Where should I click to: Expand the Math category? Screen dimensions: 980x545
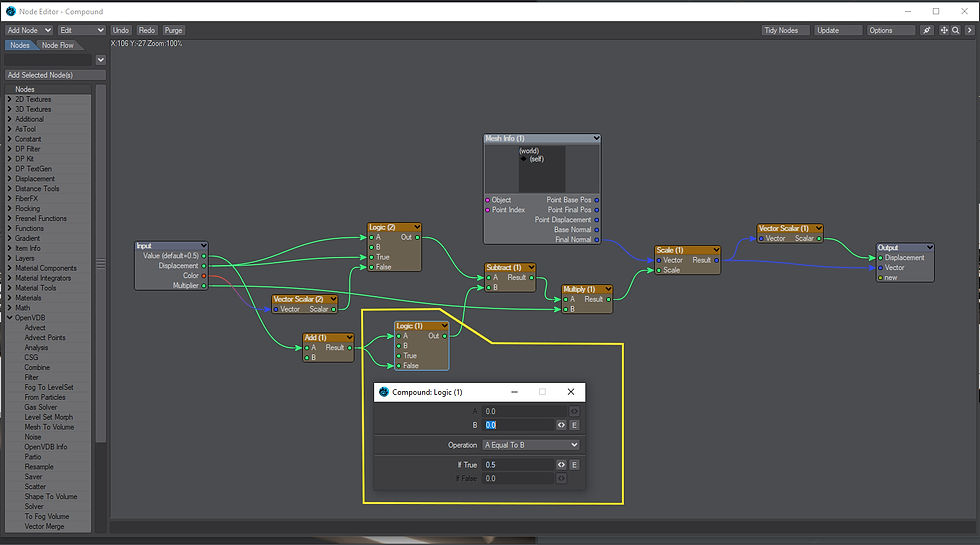pos(9,308)
